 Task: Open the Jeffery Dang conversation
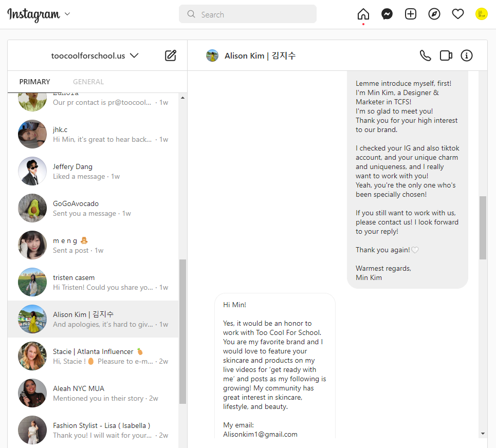(94, 171)
